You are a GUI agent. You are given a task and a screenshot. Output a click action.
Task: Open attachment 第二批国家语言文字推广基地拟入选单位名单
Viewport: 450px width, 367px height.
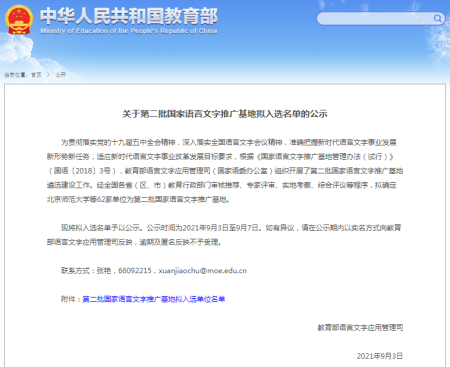pos(154,299)
